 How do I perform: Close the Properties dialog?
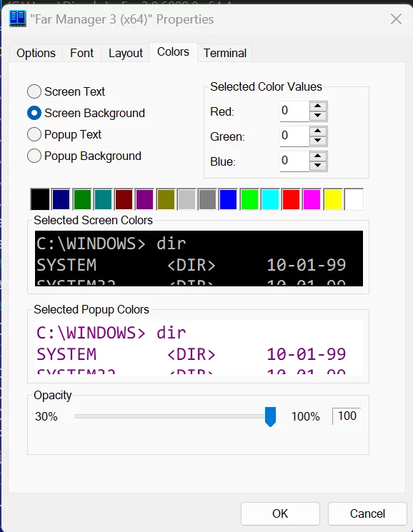(x=396, y=19)
